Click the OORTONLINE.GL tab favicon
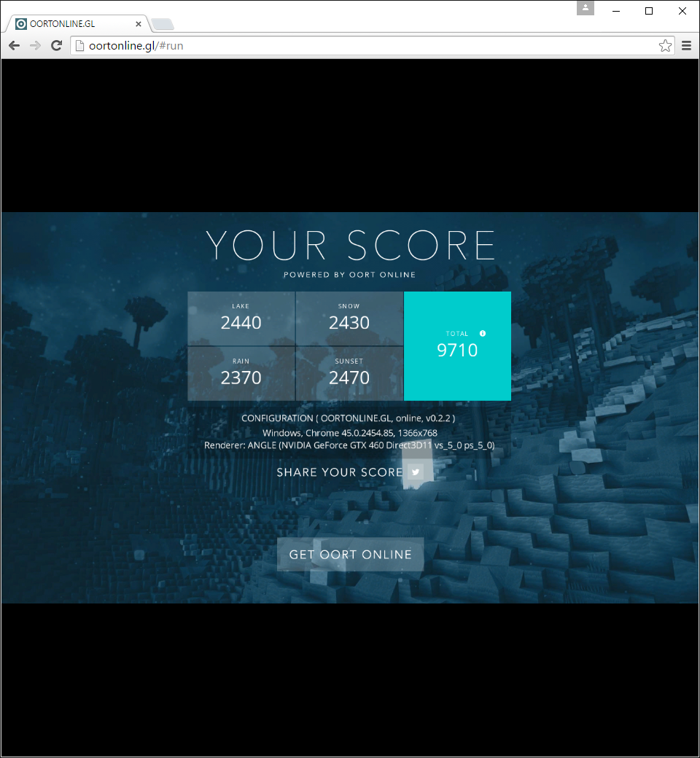Image resolution: width=700 pixels, height=758 pixels. click(x=21, y=23)
